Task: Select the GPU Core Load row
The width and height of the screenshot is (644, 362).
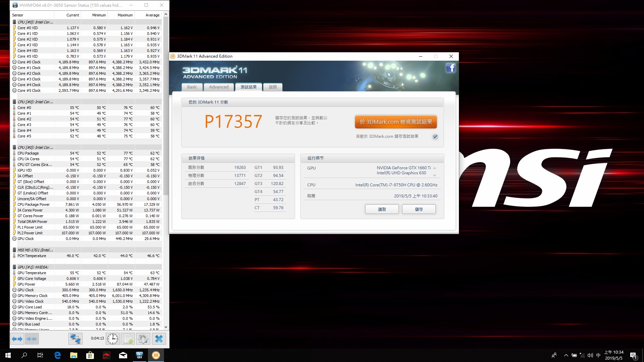Action: tap(86, 307)
